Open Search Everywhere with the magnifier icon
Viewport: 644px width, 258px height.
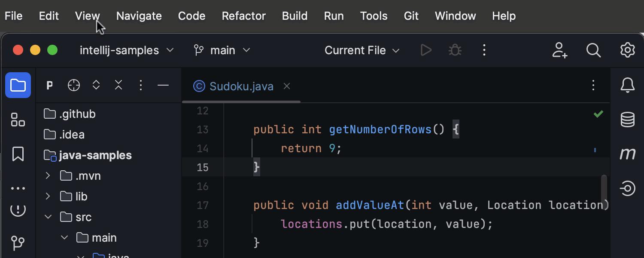pos(593,50)
